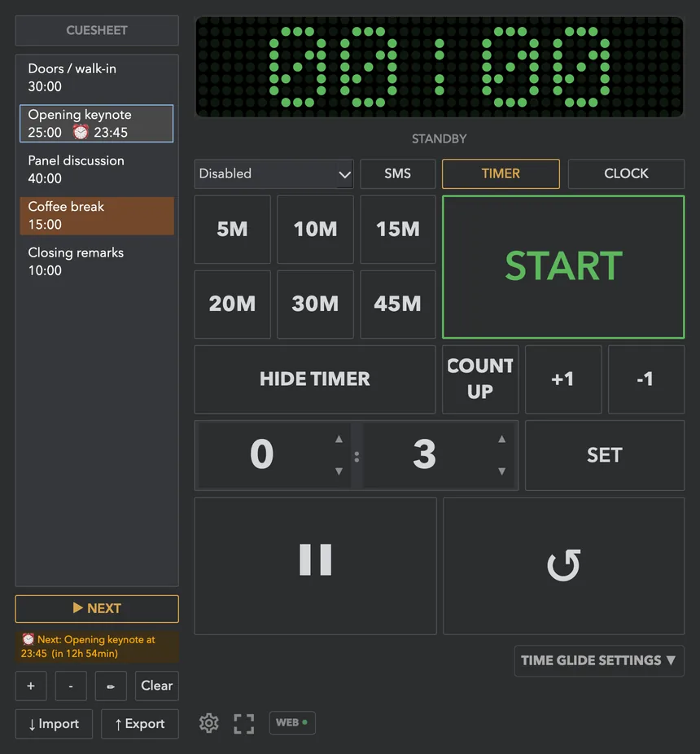The width and height of the screenshot is (700, 754).
Task: Edit the selected cue with the pencil icon
Action: (111, 686)
